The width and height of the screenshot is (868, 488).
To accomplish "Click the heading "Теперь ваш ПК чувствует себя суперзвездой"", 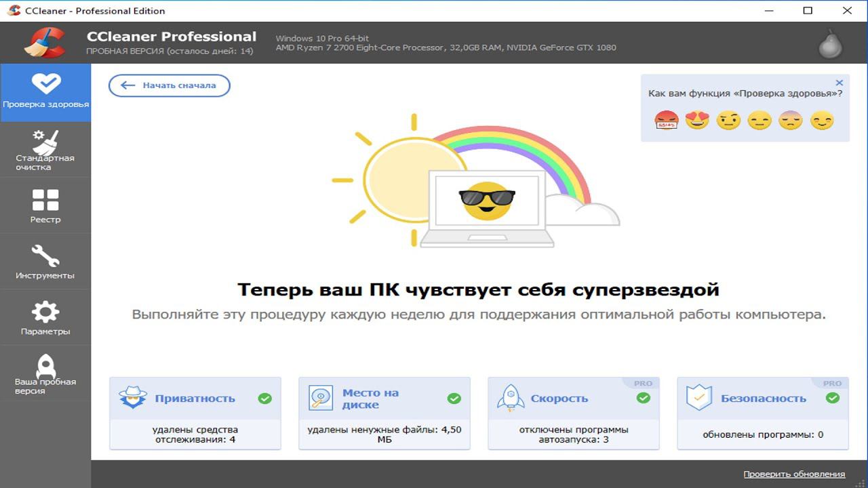I will [x=478, y=290].
